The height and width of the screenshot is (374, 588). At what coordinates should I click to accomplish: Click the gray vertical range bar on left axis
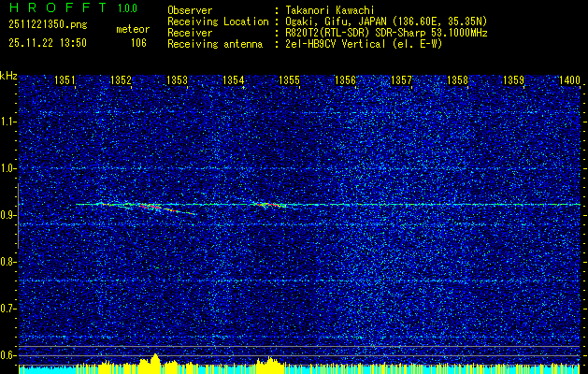pyautogui.click(x=18, y=216)
